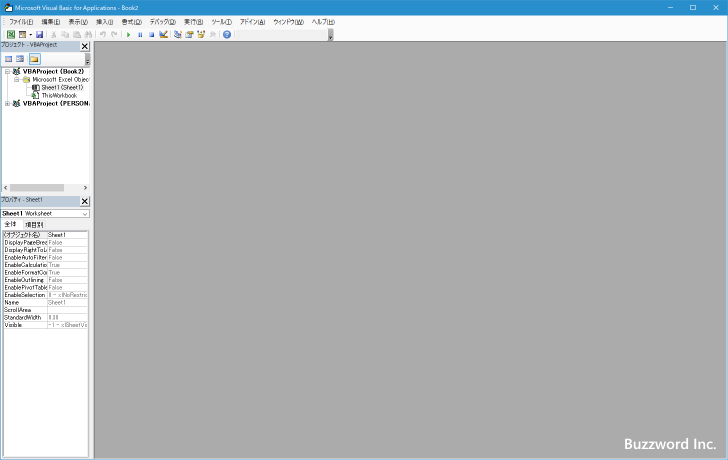Save the workbook with the disk icon
Image resolution: width=728 pixels, height=460 pixels.
[39, 34]
